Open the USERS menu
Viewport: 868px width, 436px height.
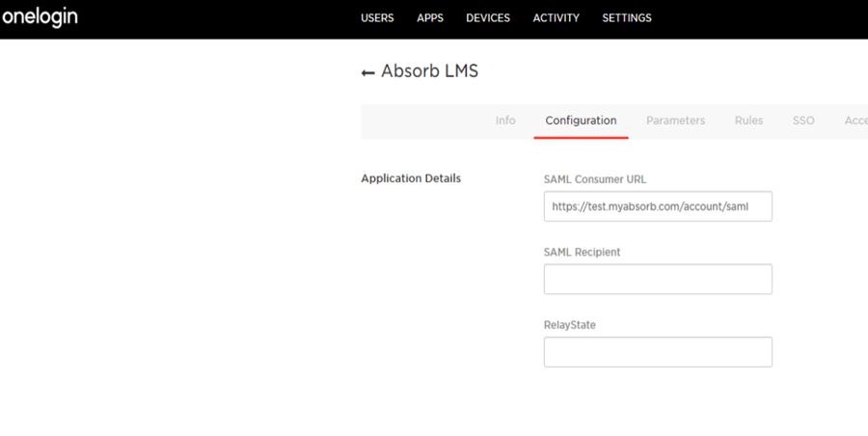coord(377,17)
